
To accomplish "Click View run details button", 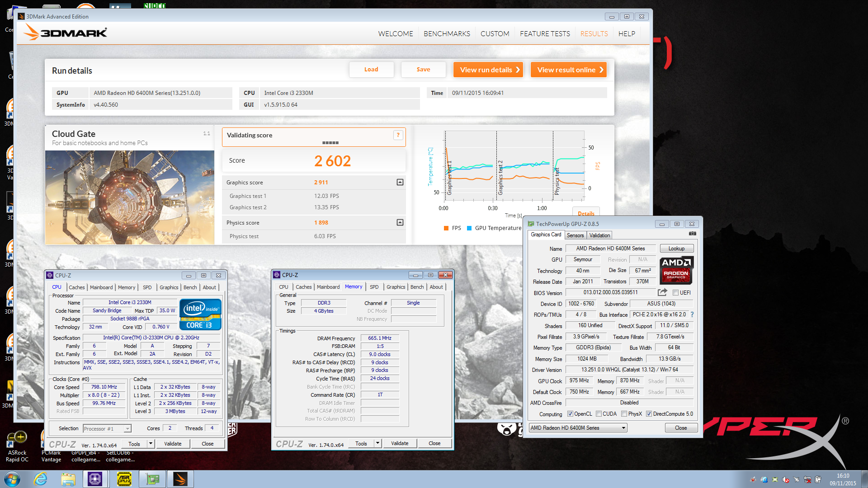I will tap(488, 70).
